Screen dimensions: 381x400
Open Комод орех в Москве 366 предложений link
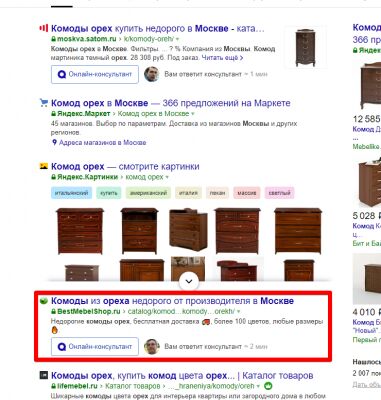[x=171, y=103]
